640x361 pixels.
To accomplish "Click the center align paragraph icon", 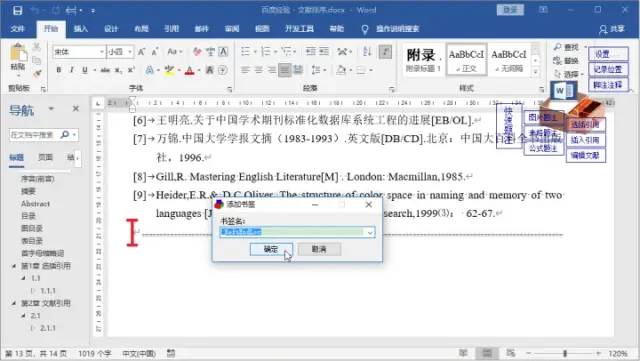I will (258, 70).
